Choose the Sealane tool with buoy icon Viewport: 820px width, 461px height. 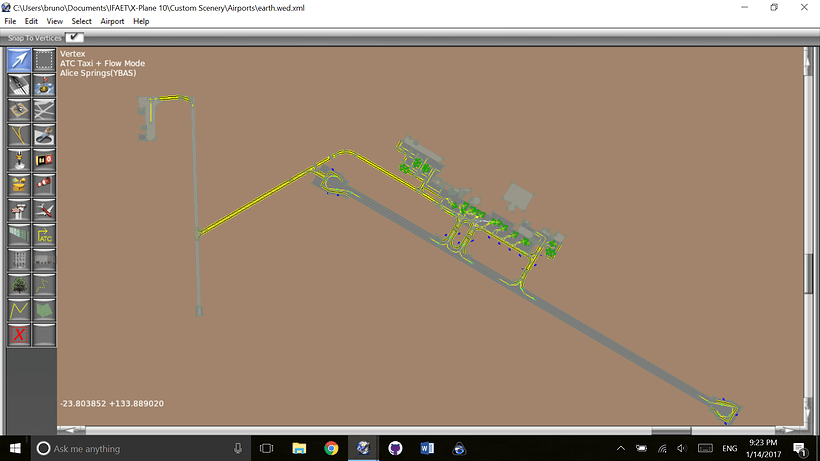click(x=44, y=85)
